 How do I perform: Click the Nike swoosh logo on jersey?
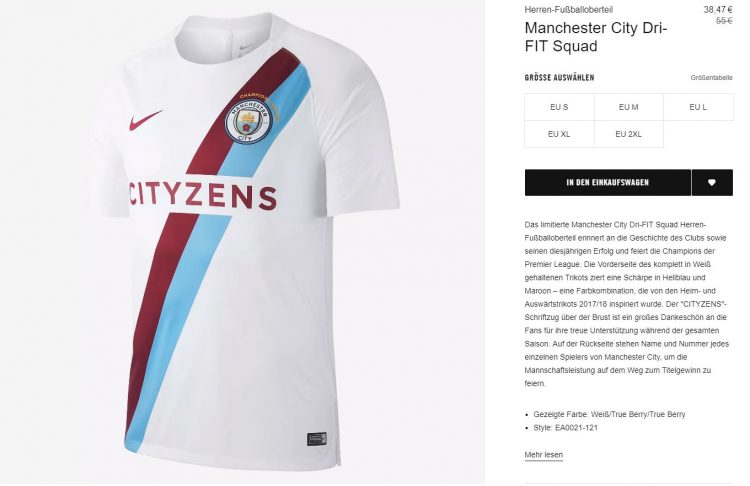(x=145, y=121)
